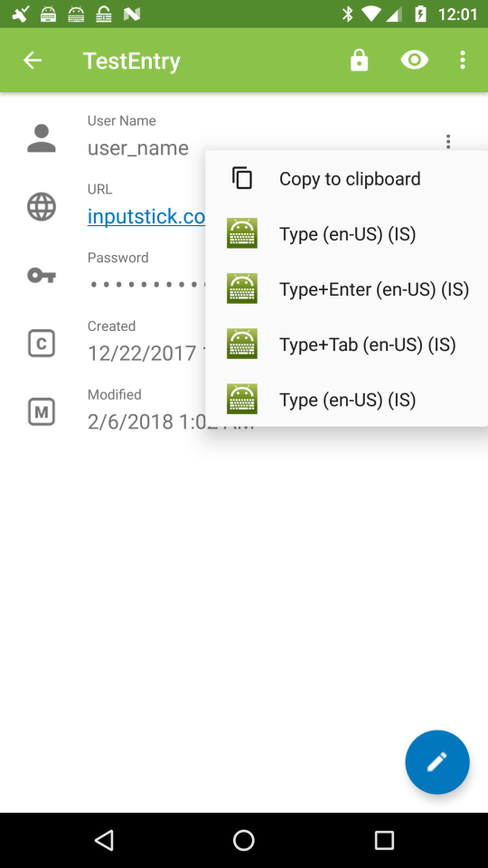Open the User Name field options menu
Screen dimensions: 488x868
click(x=448, y=142)
